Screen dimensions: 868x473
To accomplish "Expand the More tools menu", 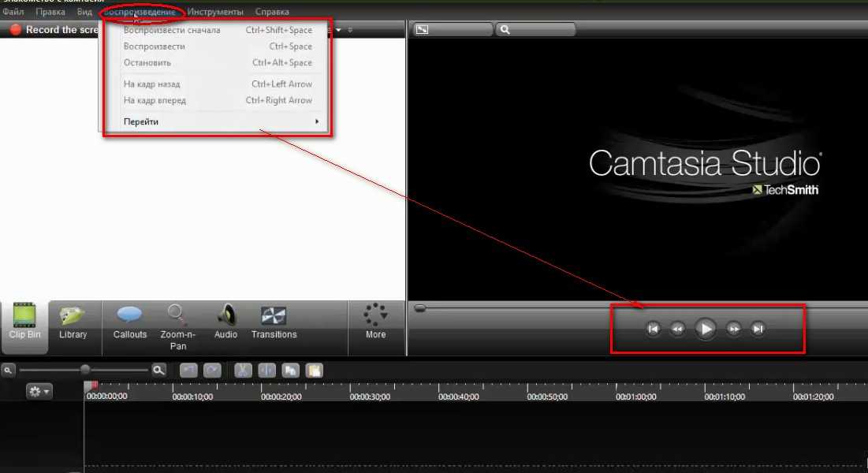I will [376, 322].
